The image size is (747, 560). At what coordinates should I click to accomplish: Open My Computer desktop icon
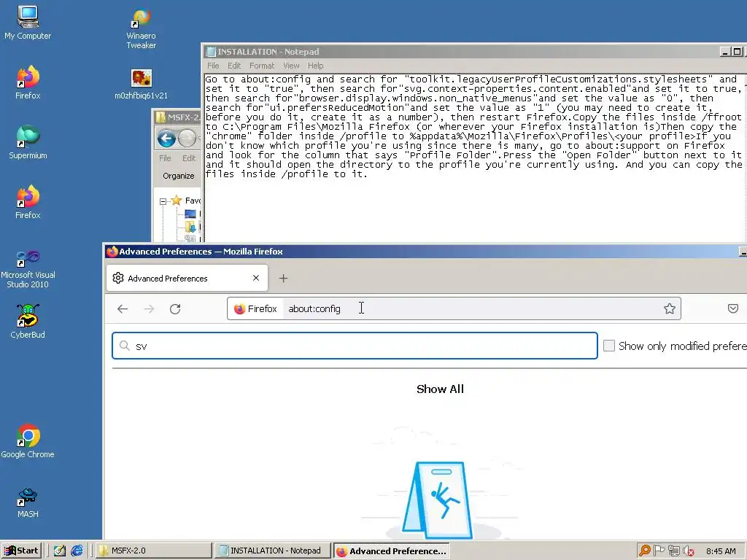click(28, 23)
